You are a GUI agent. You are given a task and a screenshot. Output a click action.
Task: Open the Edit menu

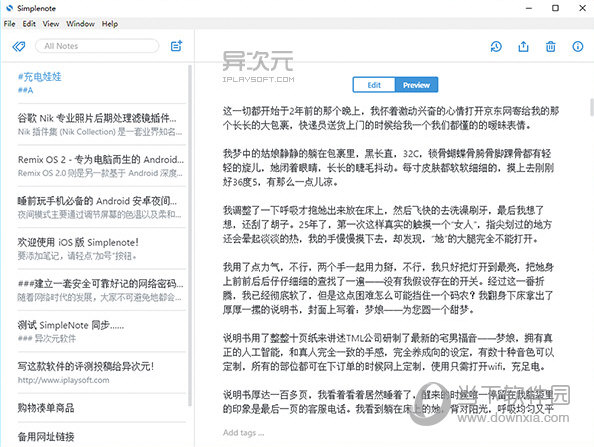29,24
